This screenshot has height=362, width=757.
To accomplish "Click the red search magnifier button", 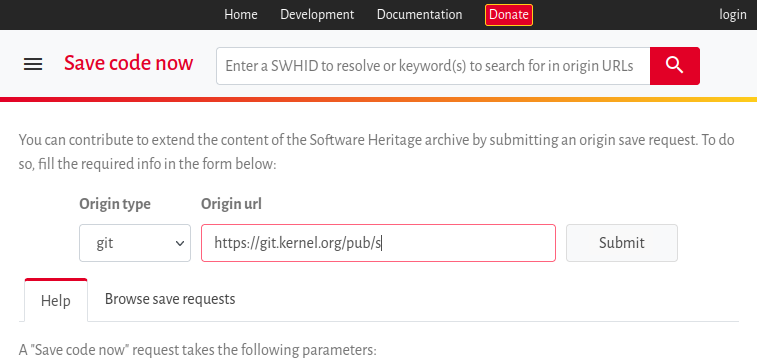I will tap(674, 66).
